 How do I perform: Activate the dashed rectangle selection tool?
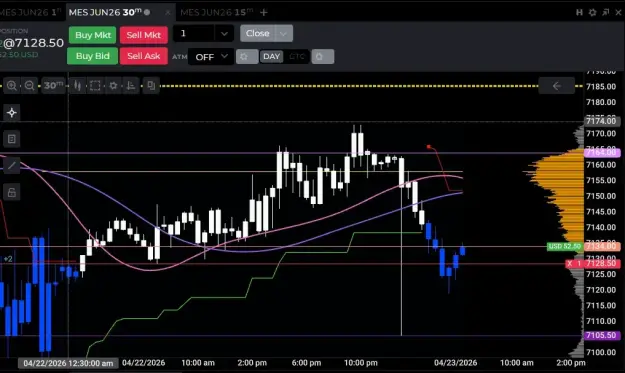[95, 85]
